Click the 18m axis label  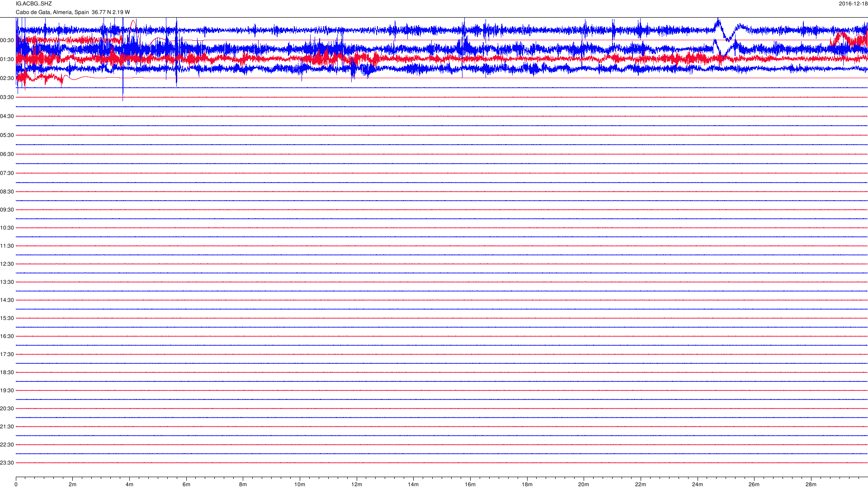[527, 484]
